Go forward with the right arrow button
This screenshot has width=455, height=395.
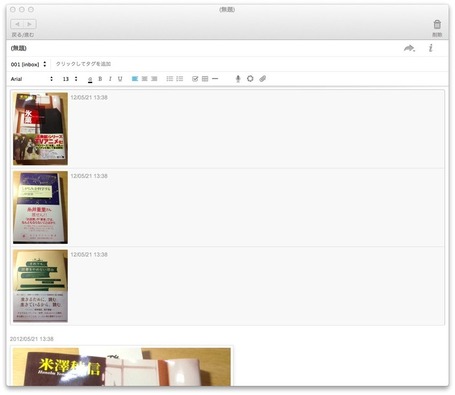pos(30,24)
